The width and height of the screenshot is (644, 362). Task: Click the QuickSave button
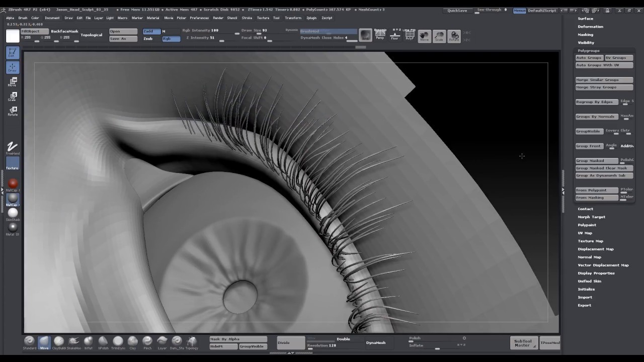[457, 11]
